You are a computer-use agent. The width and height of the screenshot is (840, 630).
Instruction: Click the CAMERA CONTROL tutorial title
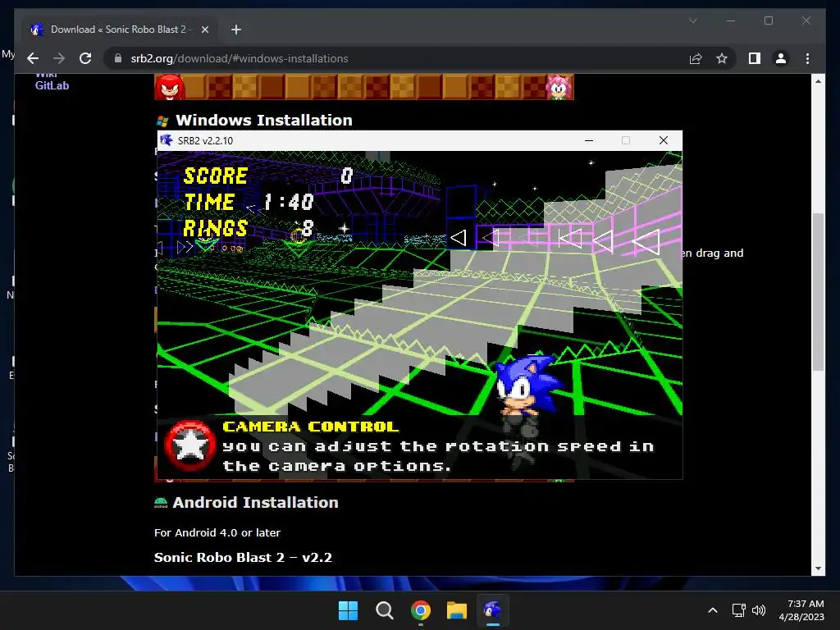click(x=310, y=427)
